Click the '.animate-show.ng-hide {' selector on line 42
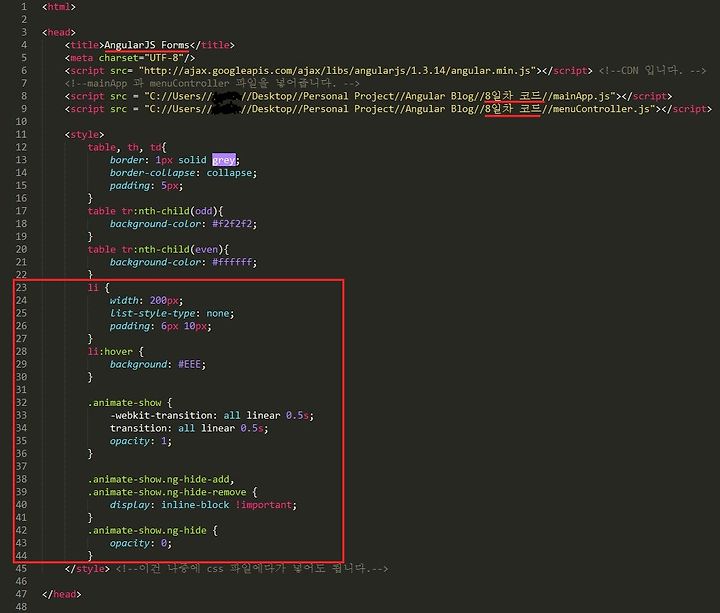 [152, 530]
